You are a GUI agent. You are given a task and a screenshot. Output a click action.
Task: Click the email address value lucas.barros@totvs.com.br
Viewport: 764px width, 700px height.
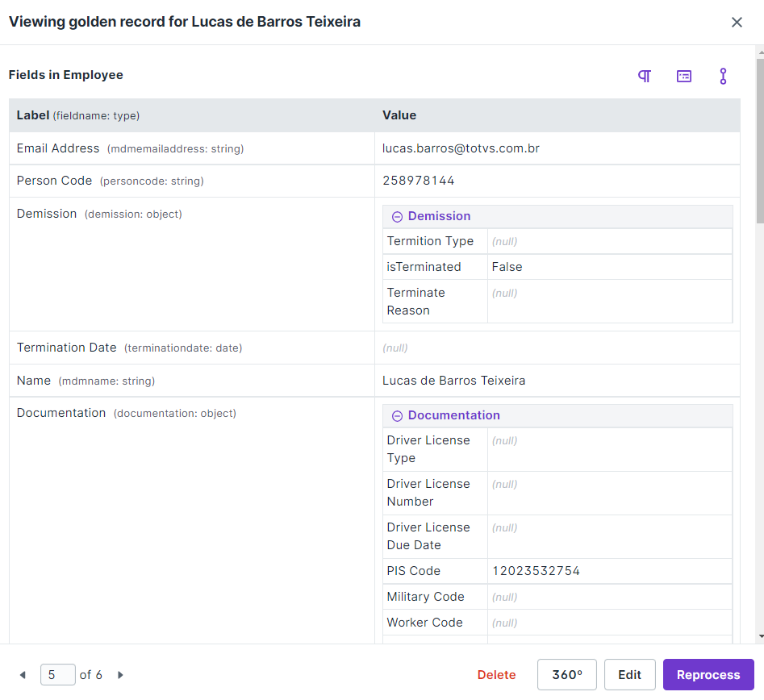pyautogui.click(x=466, y=148)
